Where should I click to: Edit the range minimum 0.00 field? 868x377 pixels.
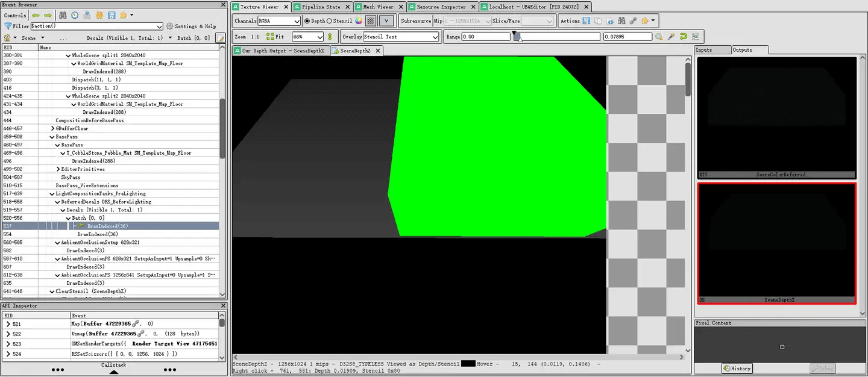[486, 37]
